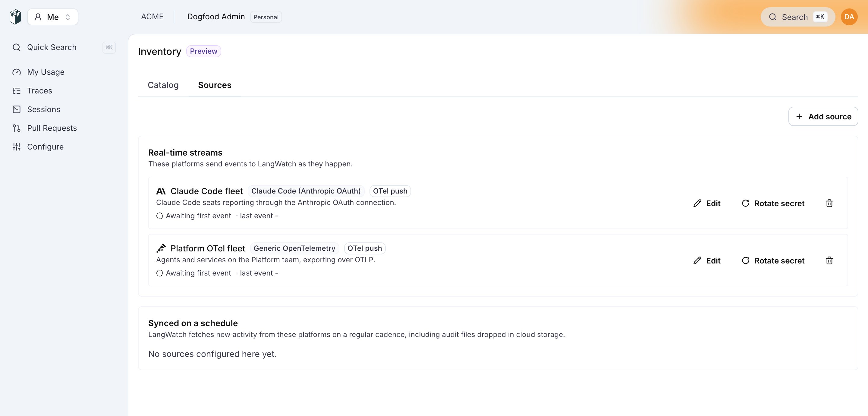The image size is (868, 416).
Task: Click the Anthropic logo on Claude Code fleet
Action: (161, 191)
